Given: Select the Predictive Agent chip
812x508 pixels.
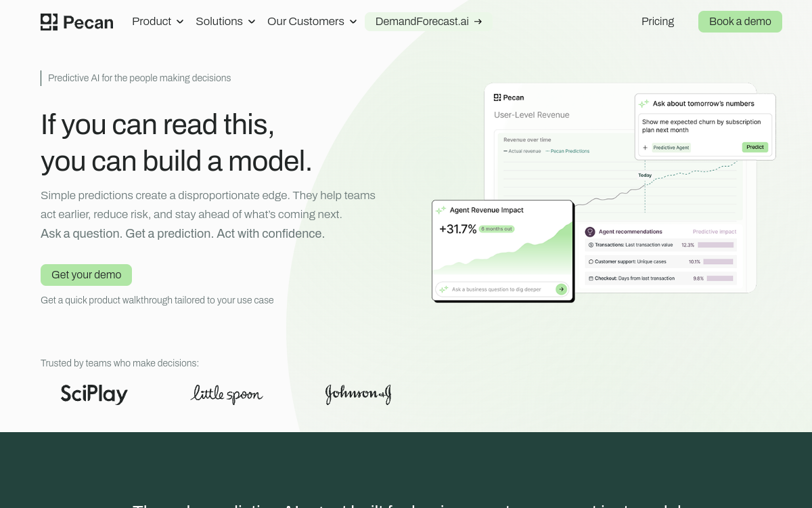Looking at the screenshot, I should (671, 148).
